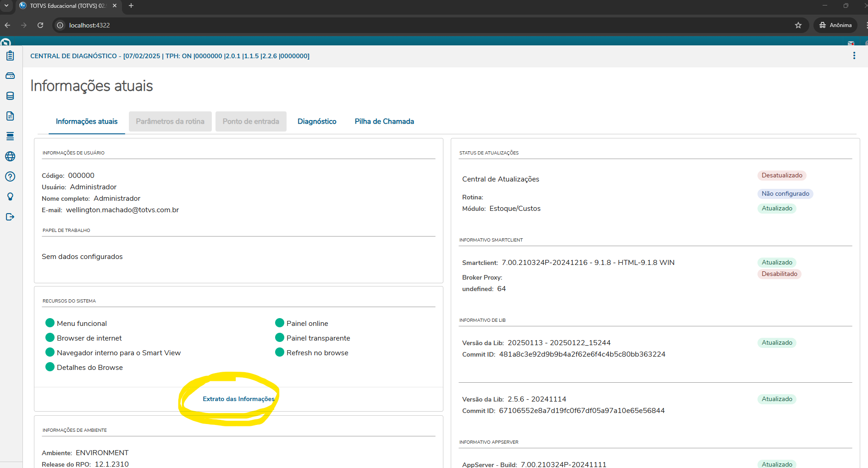Click the Atualizado badge beside Lib 2.5.6
This screenshot has height=468, width=868.
[x=777, y=399]
